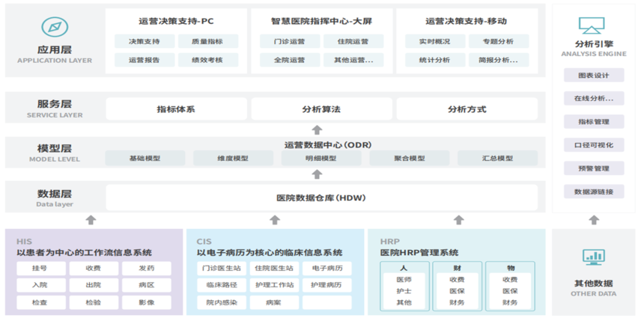Image resolution: width=644 pixels, height=321 pixels.
Task: Choose 明细模型 in the model layer
Action: coord(321,159)
